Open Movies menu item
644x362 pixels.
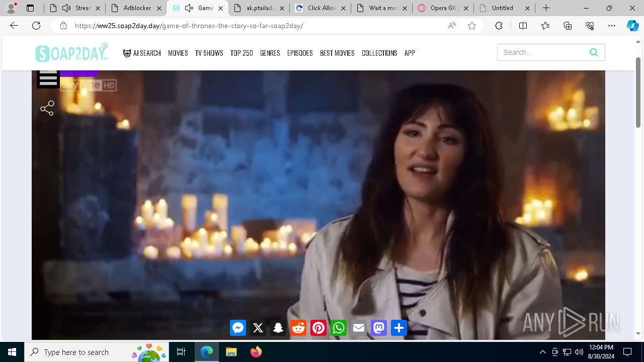click(x=178, y=53)
